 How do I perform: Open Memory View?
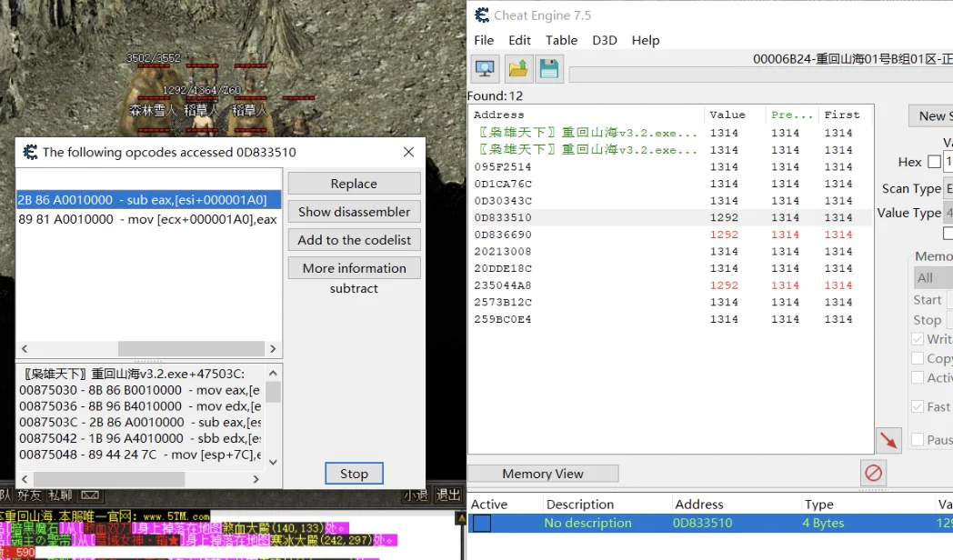pos(543,474)
